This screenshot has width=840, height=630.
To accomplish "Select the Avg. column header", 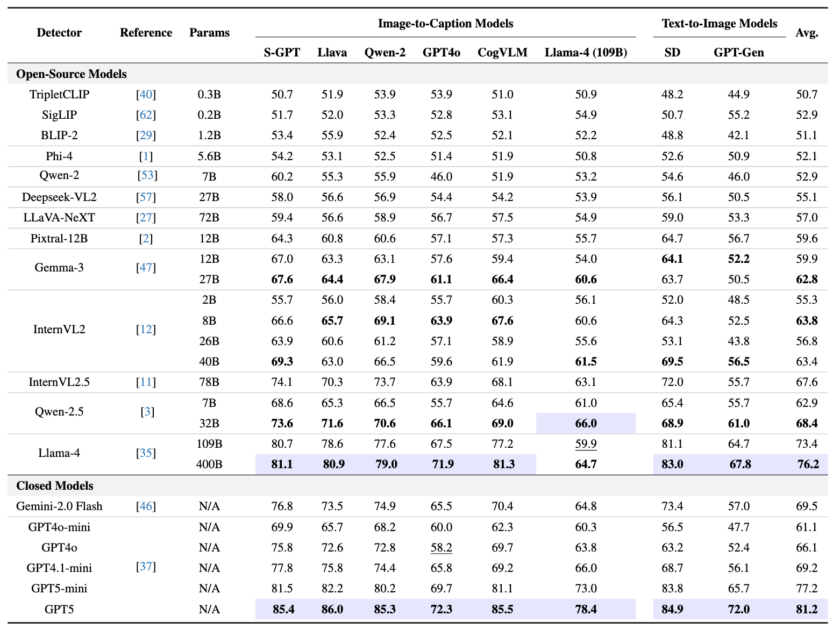I will (x=807, y=33).
